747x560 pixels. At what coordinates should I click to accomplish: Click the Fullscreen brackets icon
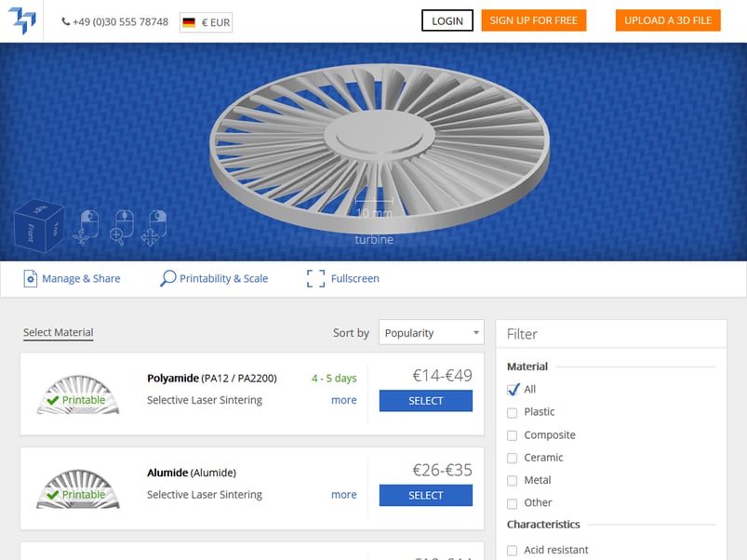315,278
